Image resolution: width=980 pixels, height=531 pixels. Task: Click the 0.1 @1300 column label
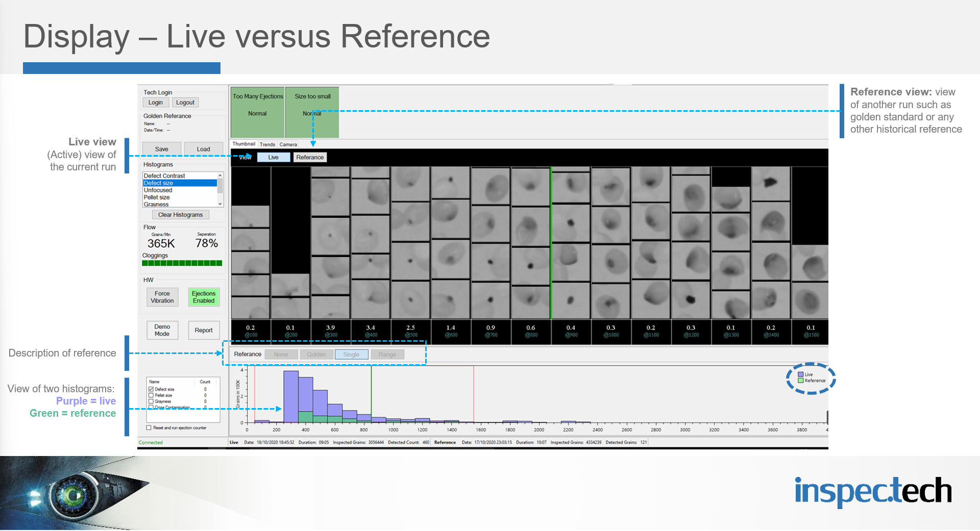731,332
